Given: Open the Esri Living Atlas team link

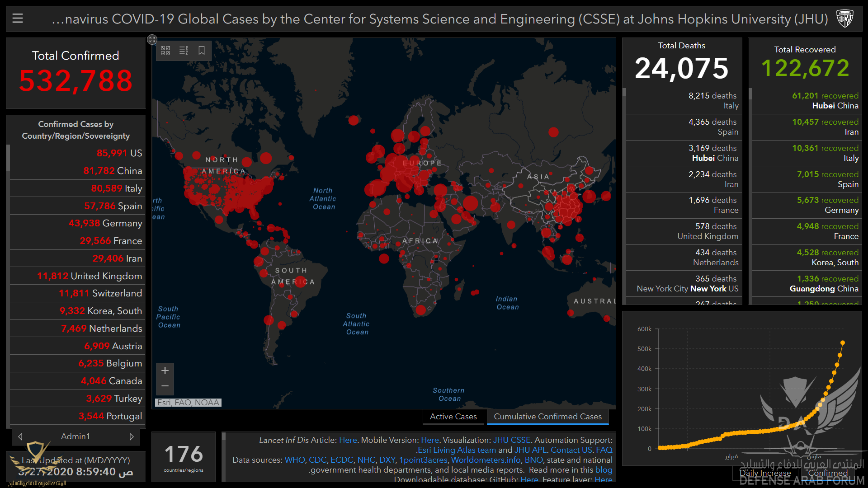Looking at the screenshot, I should coord(457,450).
